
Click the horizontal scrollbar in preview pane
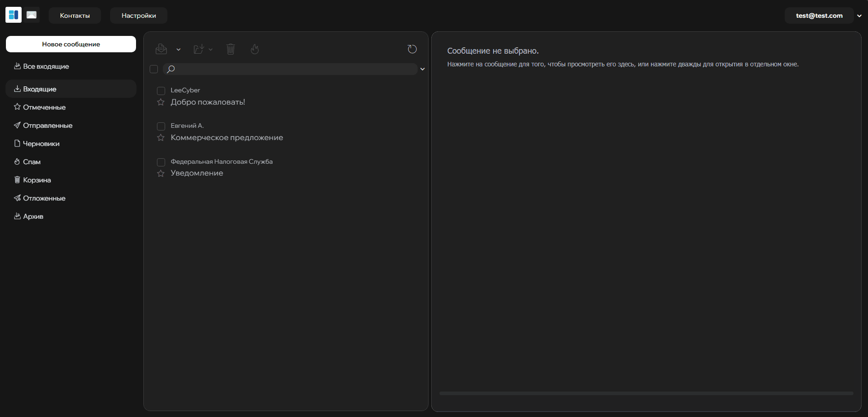pyautogui.click(x=646, y=393)
